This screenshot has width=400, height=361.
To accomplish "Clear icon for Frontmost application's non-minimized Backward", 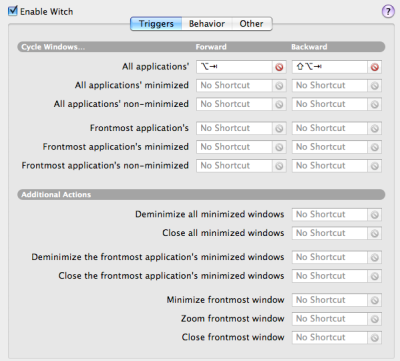I will 375,166.
